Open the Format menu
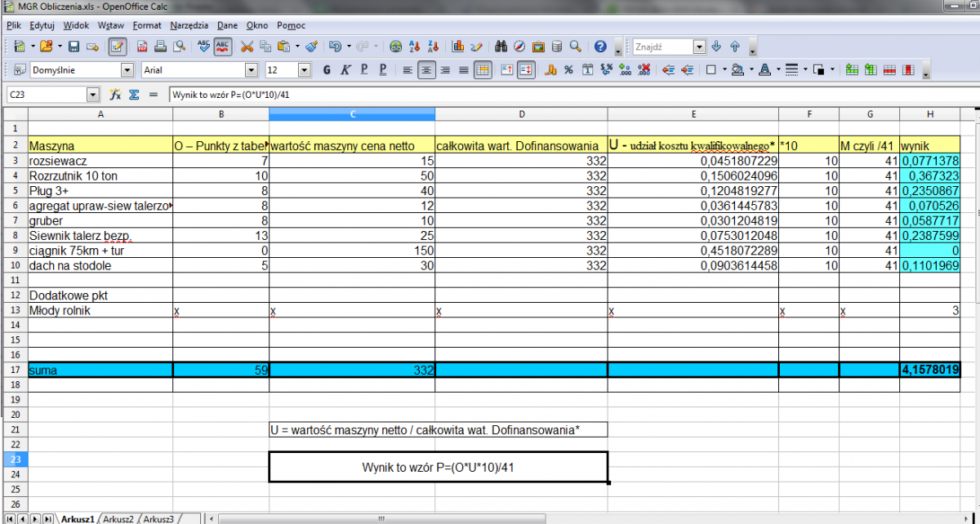This screenshot has height=524, width=980. (x=147, y=25)
